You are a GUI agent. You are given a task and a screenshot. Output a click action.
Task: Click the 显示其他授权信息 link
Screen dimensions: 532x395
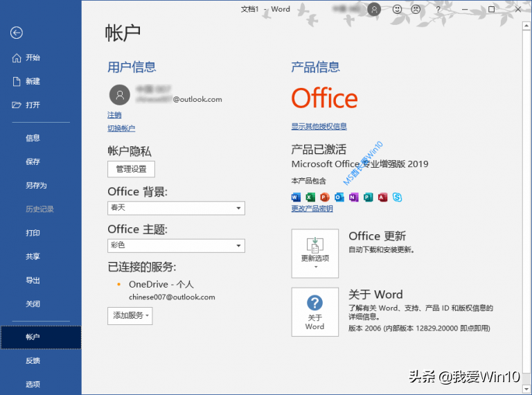click(319, 127)
